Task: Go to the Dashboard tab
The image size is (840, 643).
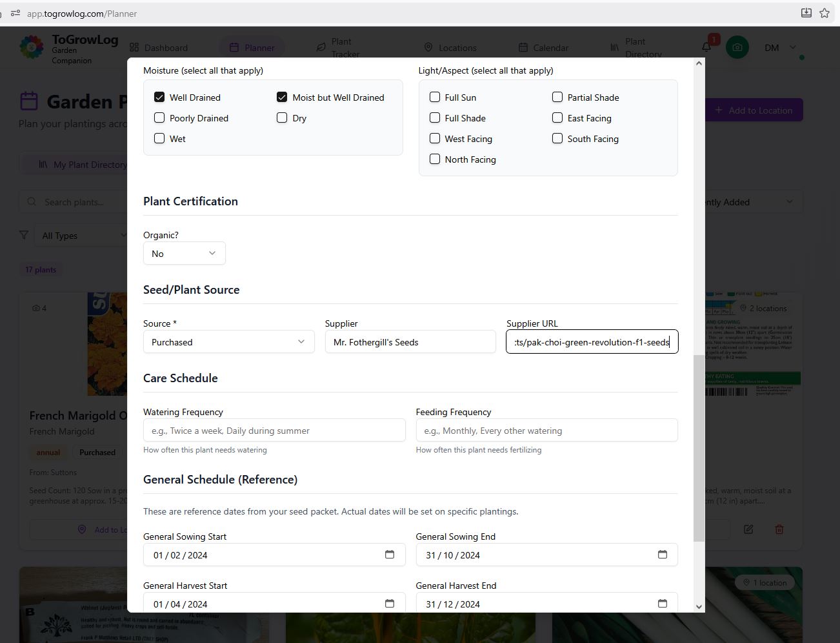Action: [x=159, y=48]
